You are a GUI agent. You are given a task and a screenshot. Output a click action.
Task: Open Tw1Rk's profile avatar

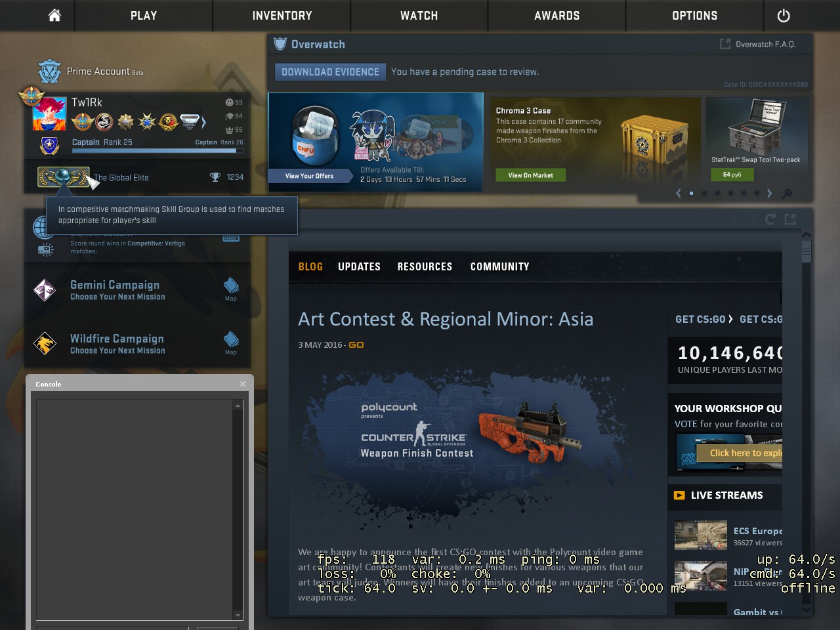click(49, 114)
